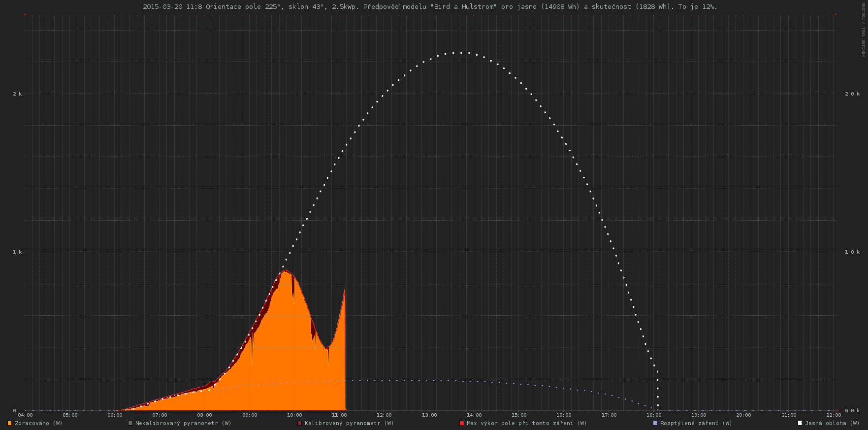Click the 12:00 time axis label

384,415
